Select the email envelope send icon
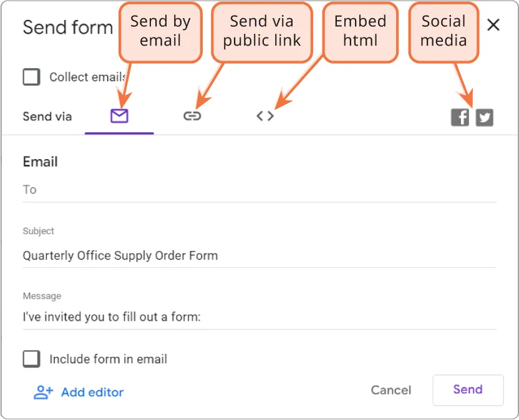The height and width of the screenshot is (420, 519). [120, 116]
